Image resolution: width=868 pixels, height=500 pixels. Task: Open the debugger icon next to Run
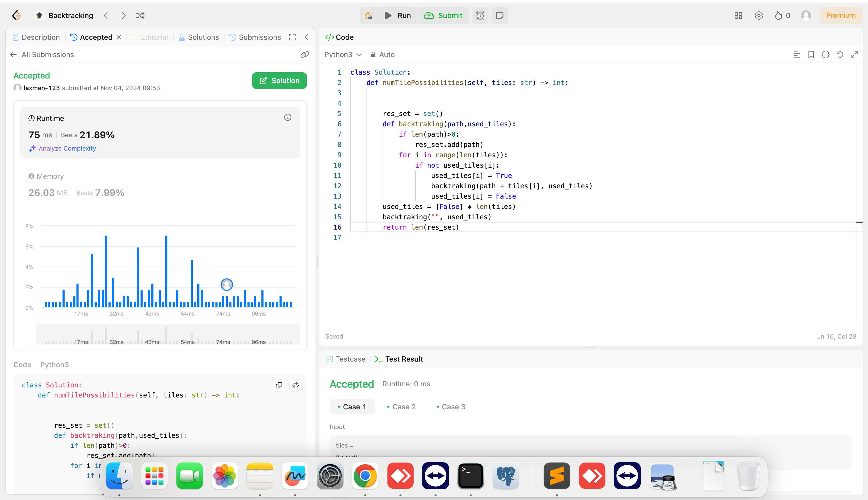[369, 15]
